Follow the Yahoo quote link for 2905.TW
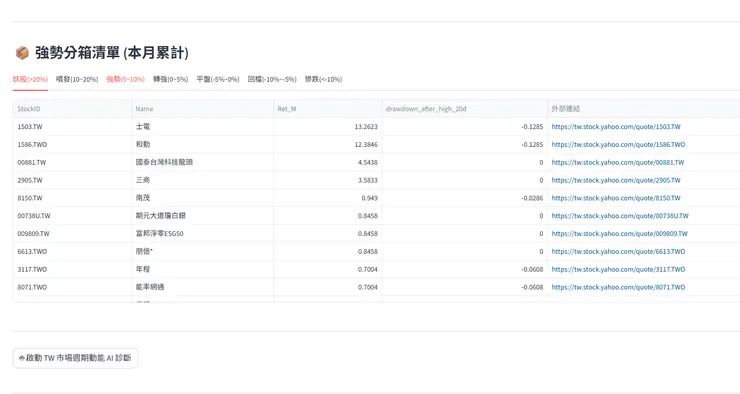The image size is (740, 394). tap(616, 180)
